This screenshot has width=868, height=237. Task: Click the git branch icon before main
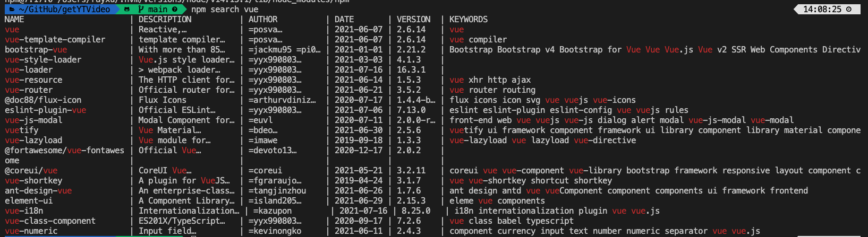point(141,9)
